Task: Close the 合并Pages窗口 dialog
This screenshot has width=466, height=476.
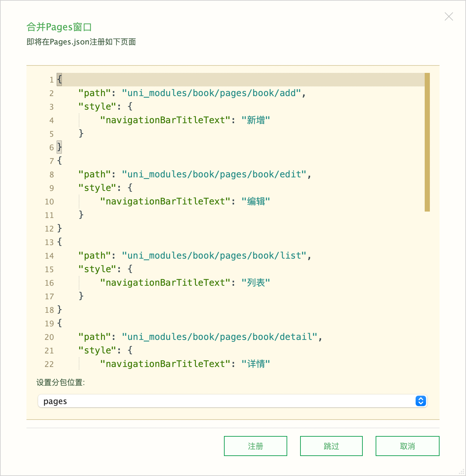Action: tap(449, 16)
